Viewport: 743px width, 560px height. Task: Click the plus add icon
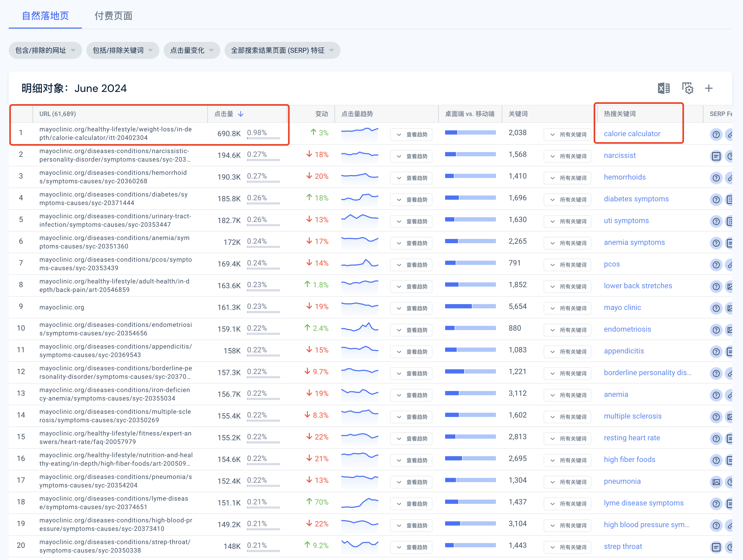coord(709,88)
